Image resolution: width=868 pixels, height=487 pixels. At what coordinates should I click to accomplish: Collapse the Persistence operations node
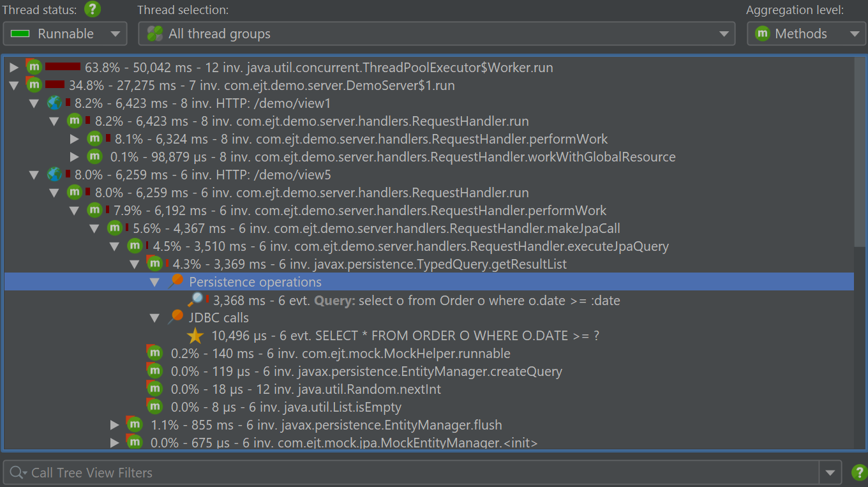point(154,281)
